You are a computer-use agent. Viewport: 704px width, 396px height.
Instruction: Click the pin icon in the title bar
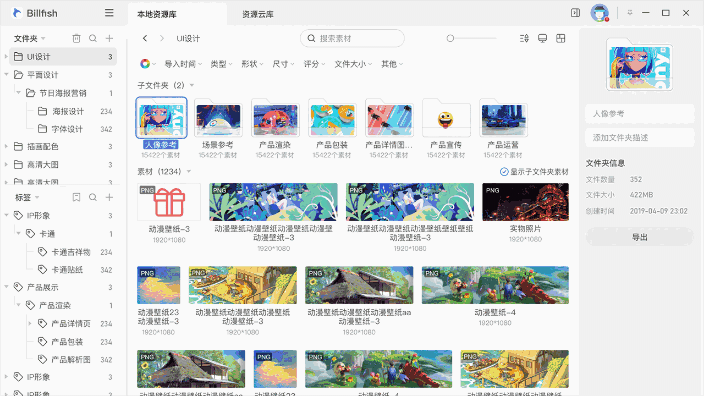[x=630, y=13]
